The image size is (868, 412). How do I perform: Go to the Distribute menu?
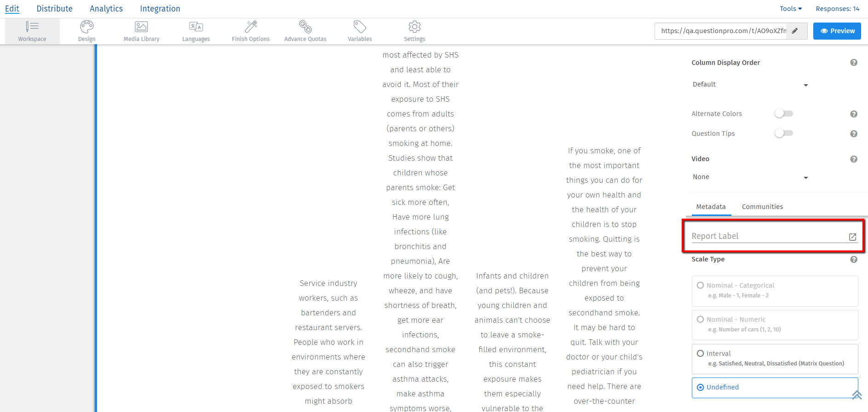(x=54, y=9)
